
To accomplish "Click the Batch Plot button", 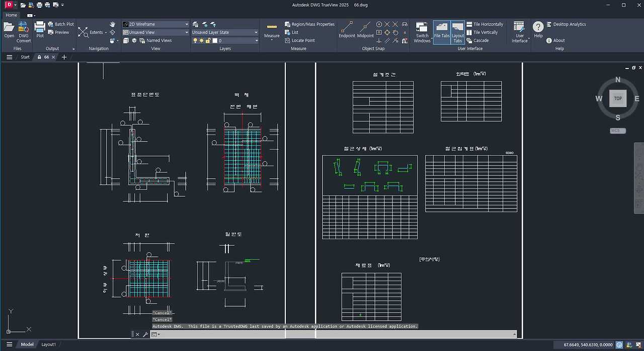I will 60,24.
